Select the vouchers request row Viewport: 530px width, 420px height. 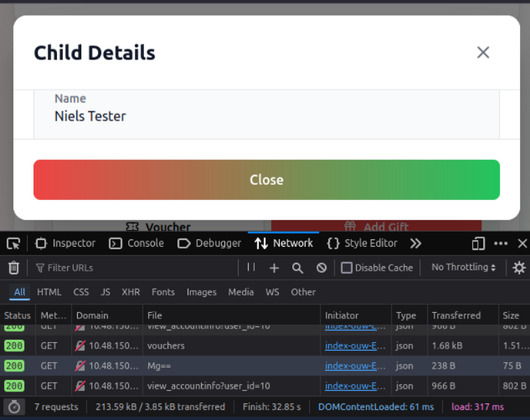click(x=265, y=346)
